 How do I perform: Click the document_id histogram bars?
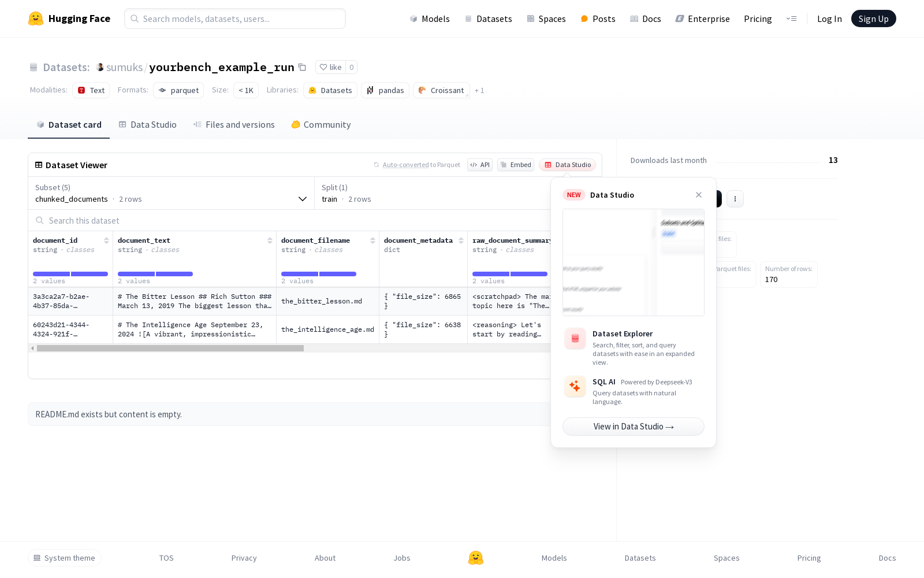click(70, 273)
